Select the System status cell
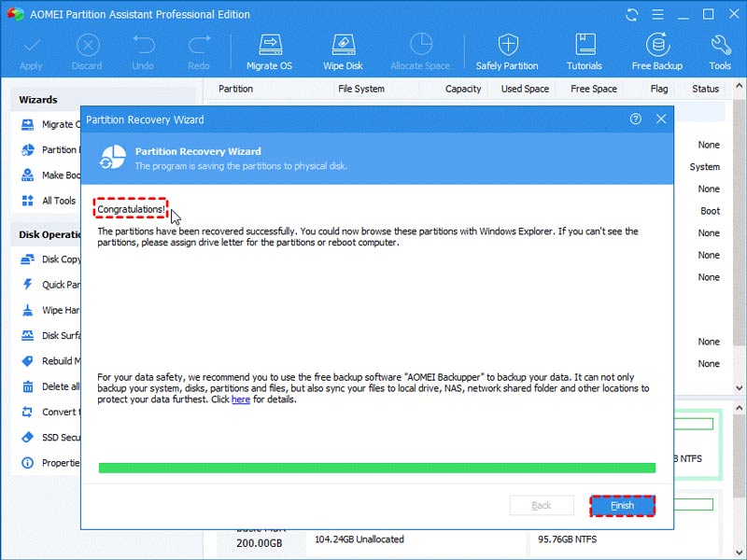Image resolution: width=747 pixels, height=560 pixels. pyautogui.click(x=705, y=167)
